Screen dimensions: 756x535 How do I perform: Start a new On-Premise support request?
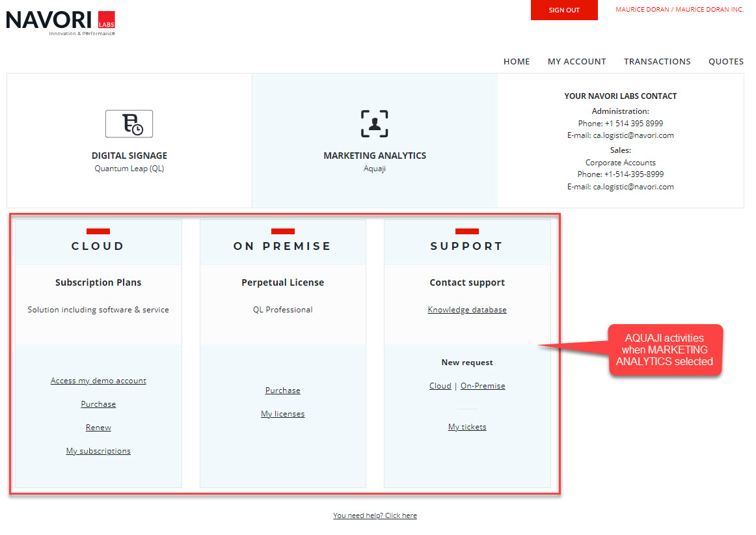483,386
